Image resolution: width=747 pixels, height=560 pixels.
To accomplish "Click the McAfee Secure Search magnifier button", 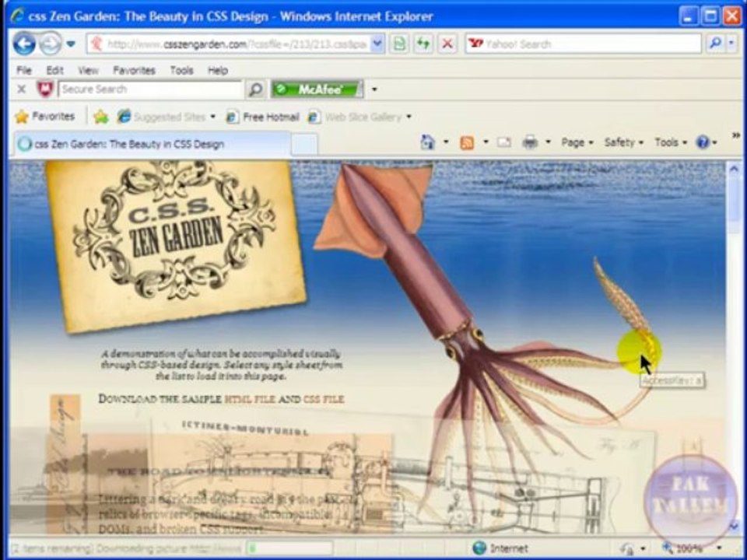I will tap(256, 89).
